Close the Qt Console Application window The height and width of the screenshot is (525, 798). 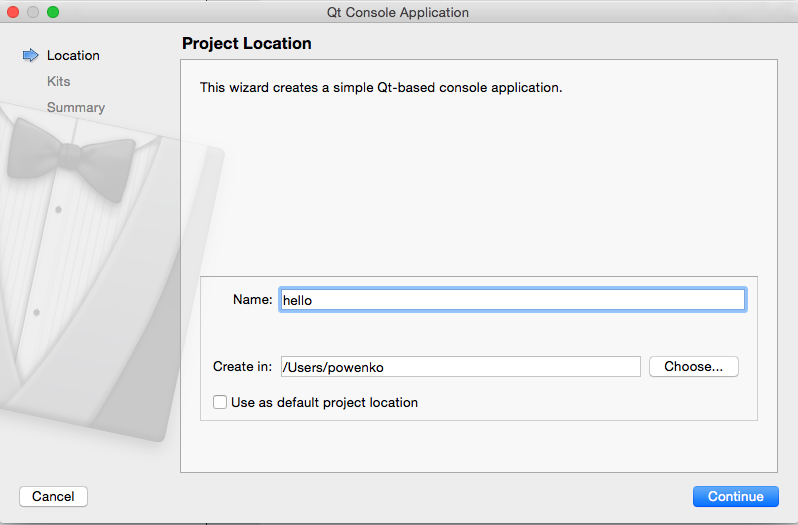click(x=13, y=12)
